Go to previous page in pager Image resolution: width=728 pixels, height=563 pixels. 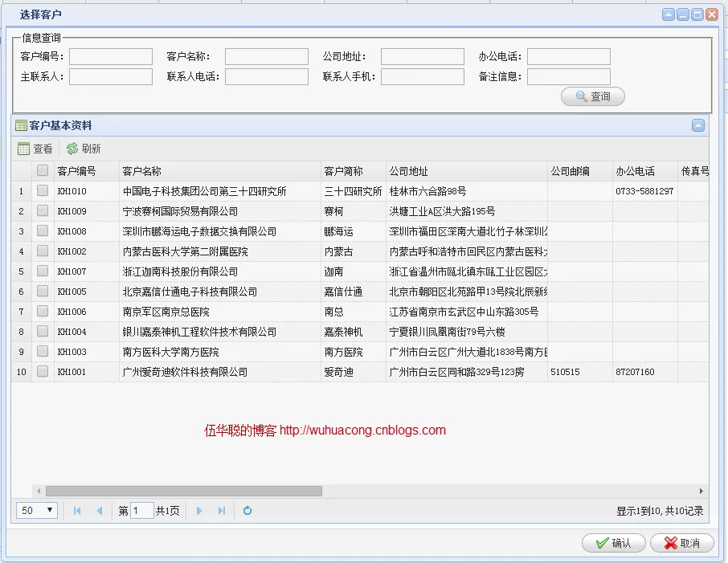pos(100,511)
